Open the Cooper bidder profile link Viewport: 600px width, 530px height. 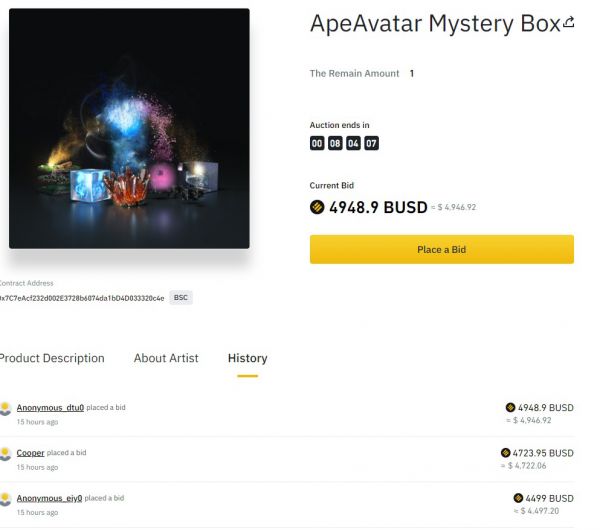coord(31,453)
